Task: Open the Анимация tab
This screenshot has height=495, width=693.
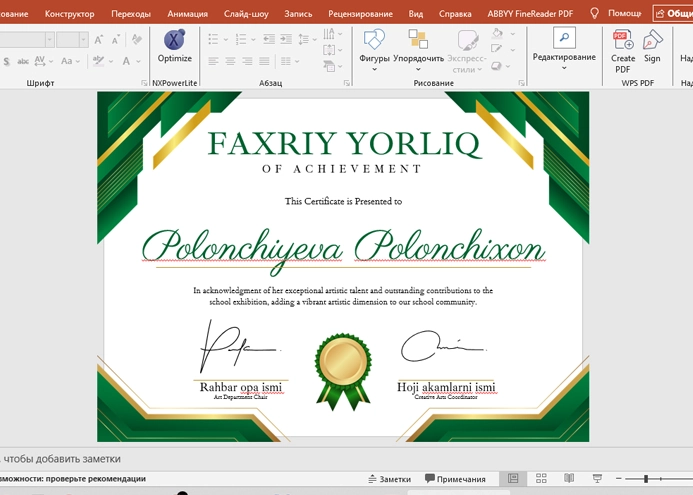Action: point(187,14)
